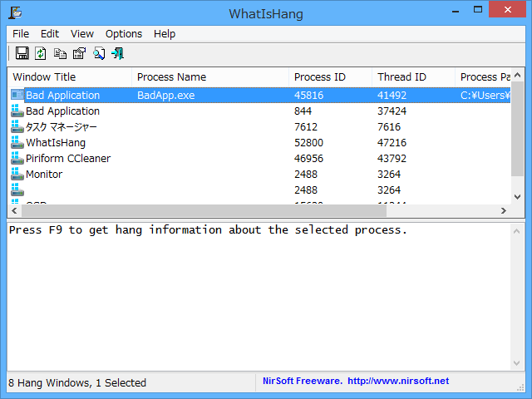Click the Exit door toolbar icon
Screen dimensions: 532x399
click(x=118, y=53)
